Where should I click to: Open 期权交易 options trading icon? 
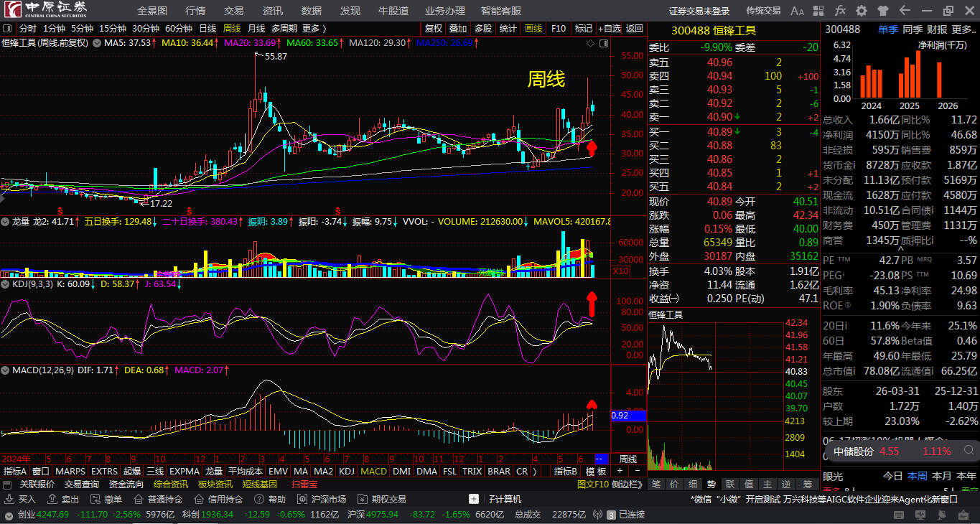click(362, 500)
